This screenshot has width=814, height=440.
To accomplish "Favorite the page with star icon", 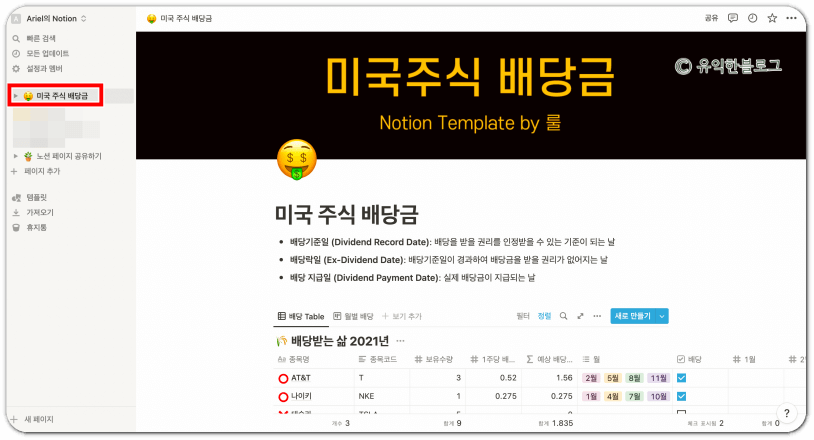I will click(x=772, y=18).
